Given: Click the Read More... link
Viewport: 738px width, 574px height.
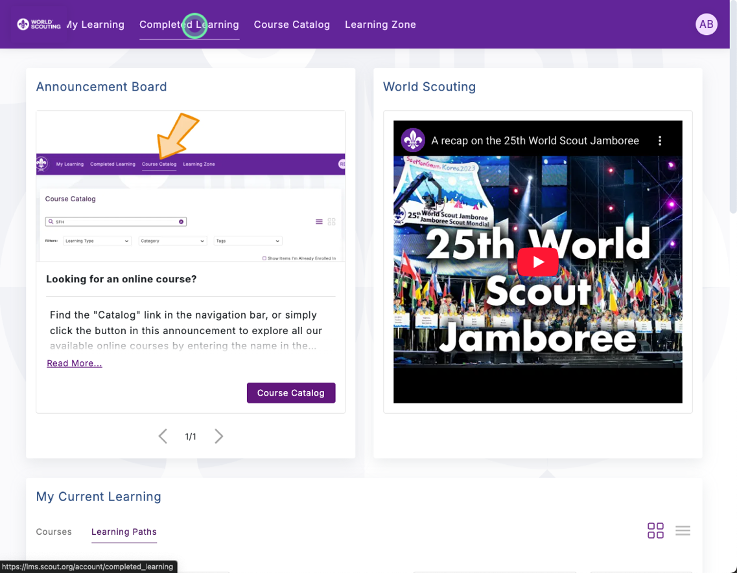Looking at the screenshot, I should (x=74, y=363).
